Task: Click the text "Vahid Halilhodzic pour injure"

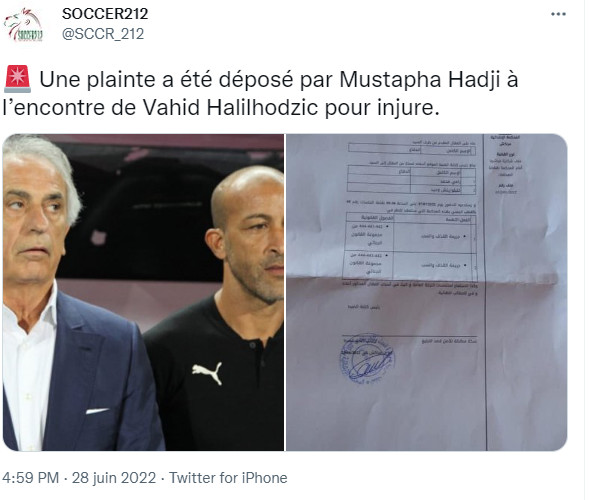Action: [x=291, y=107]
